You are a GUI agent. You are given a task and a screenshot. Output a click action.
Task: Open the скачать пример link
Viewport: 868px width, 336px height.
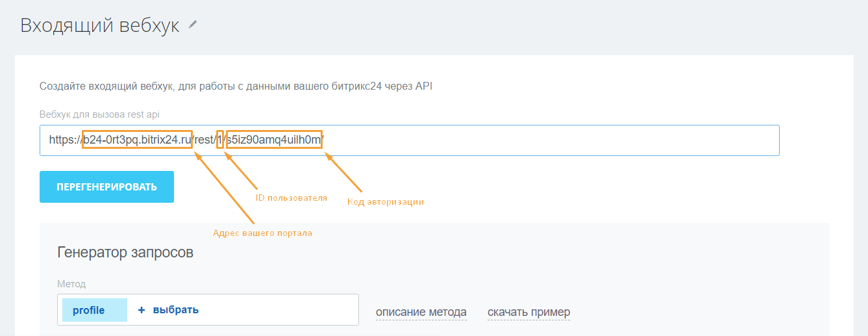coord(529,313)
